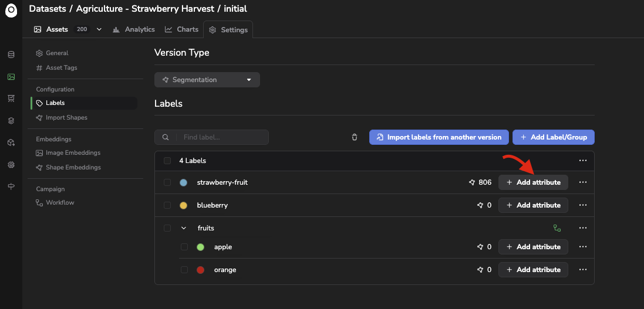Toggle the select-all checkbox beside 4 Labels
The image size is (644, 309).
coord(167,161)
